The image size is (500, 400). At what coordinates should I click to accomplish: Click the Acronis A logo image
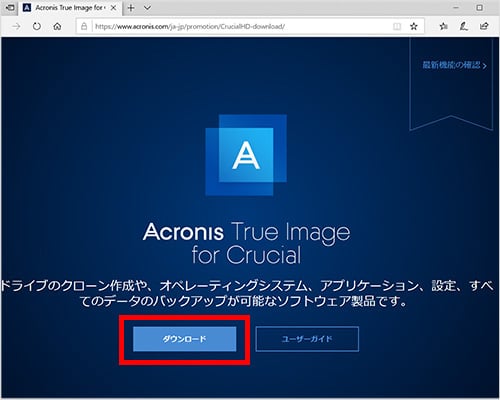click(x=246, y=155)
